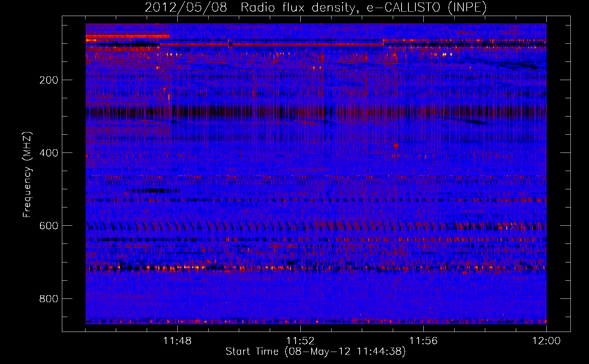Click the 600 frequency tick label

pos(49,226)
